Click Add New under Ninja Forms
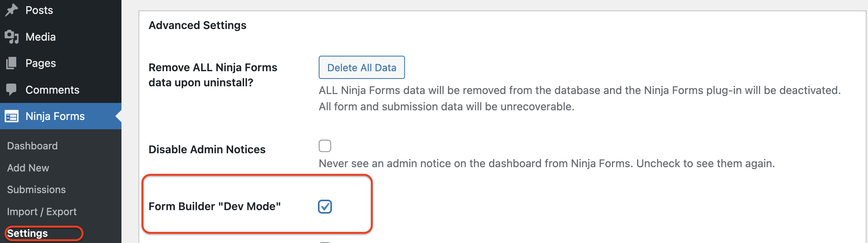 tap(27, 168)
